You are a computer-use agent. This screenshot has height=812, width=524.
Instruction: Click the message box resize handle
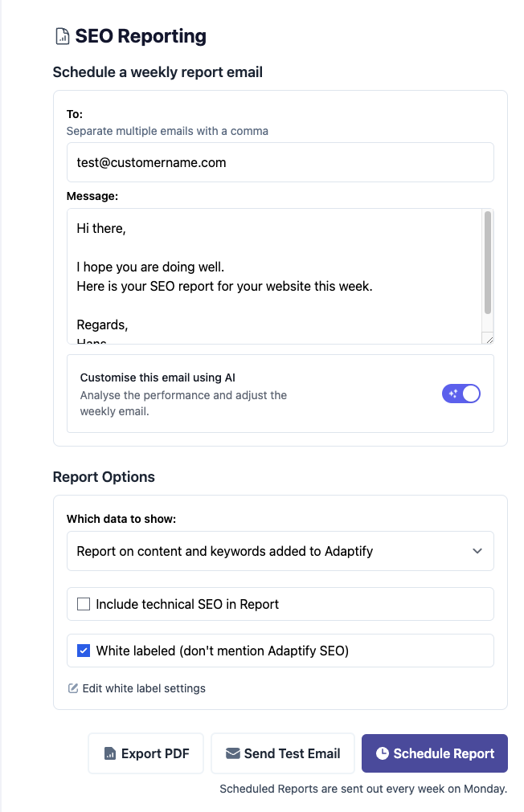click(x=488, y=338)
